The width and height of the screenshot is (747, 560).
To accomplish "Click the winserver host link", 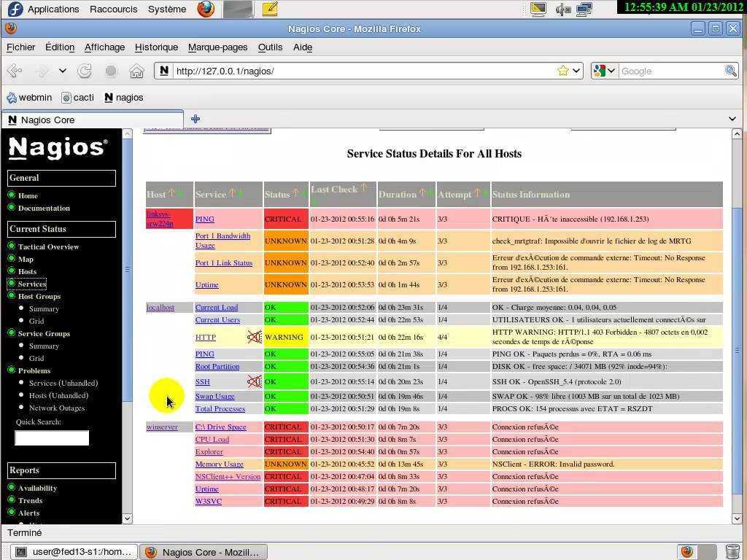I will (162, 427).
